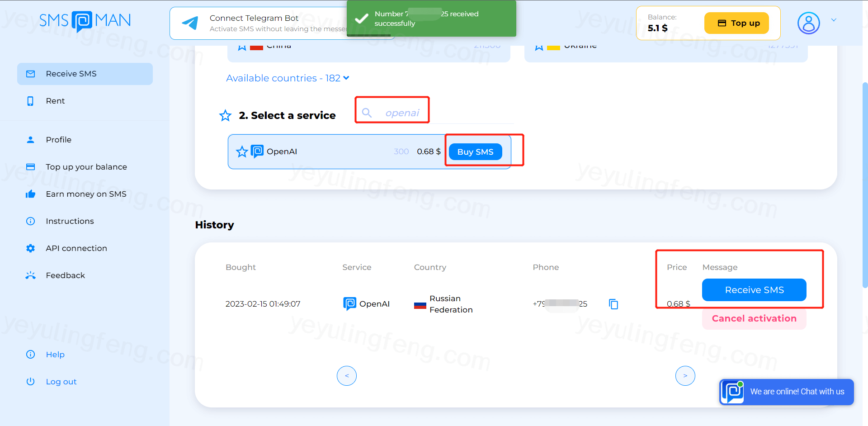
Task: Click the Telegram paper plane icon
Action: click(190, 23)
